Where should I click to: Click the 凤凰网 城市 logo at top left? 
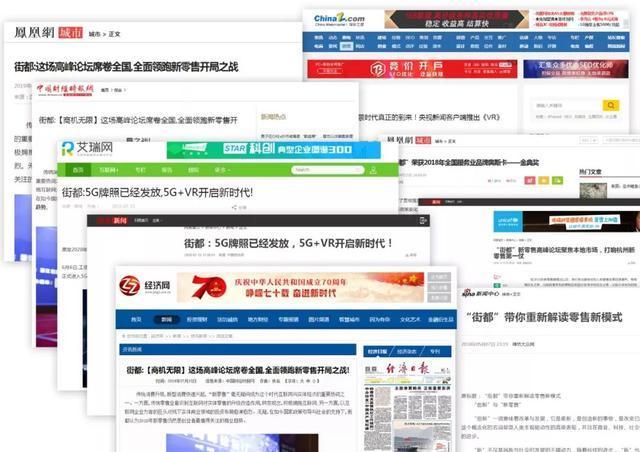click(48, 32)
